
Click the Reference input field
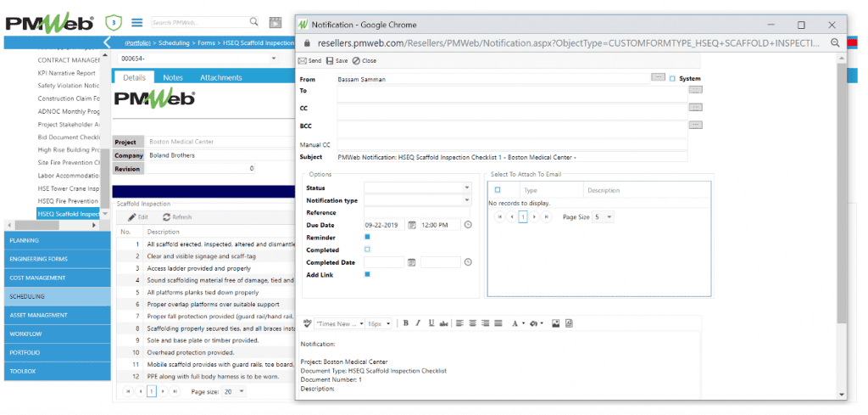pos(416,213)
